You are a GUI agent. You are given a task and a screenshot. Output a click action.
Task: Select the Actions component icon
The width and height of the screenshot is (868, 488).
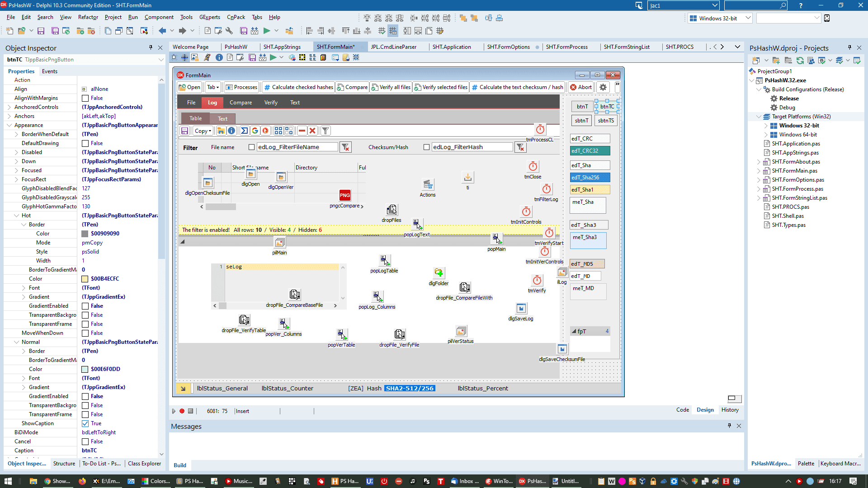point(428,184)
